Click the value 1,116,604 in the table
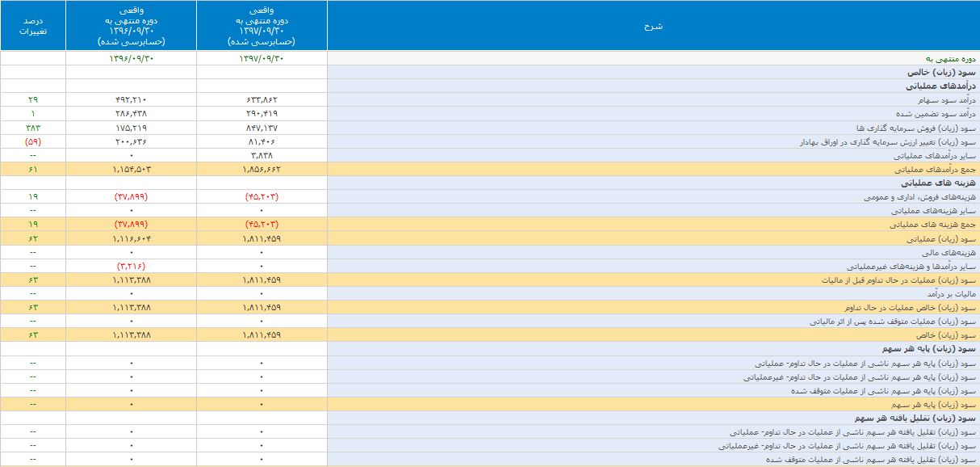The height and width of the screenshot is (467, 980). point(131,239)
